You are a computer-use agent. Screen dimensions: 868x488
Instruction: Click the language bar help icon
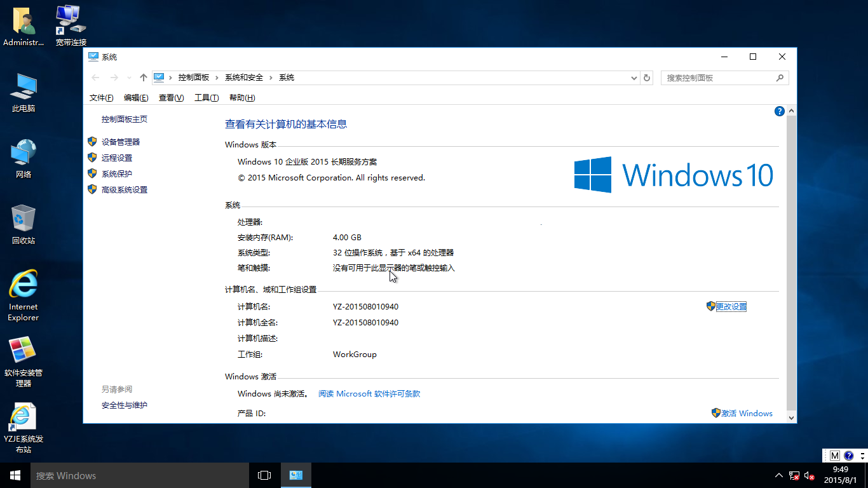pyautogui.click(x=848, y=456)
